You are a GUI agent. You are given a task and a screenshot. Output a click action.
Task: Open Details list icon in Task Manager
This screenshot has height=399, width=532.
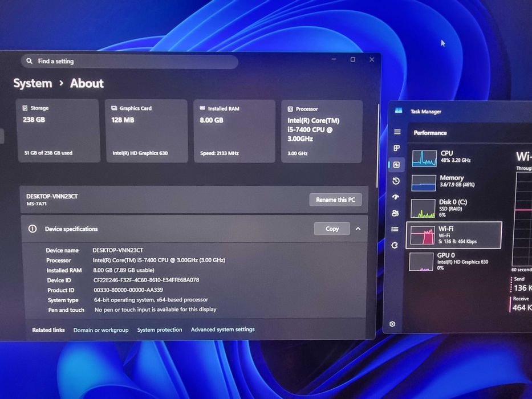point(395,229)
